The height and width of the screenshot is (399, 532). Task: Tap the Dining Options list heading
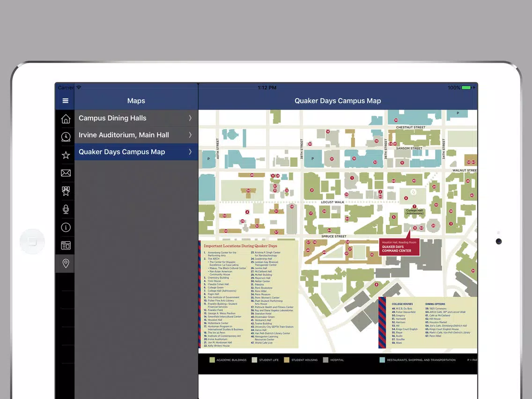(435, 304)
